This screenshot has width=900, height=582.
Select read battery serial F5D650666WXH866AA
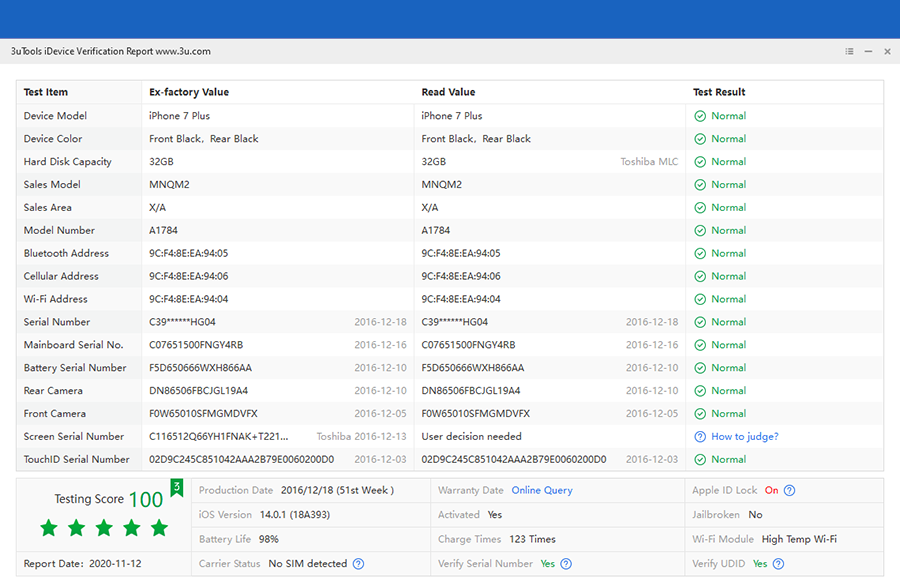click(x=473, y=368)
